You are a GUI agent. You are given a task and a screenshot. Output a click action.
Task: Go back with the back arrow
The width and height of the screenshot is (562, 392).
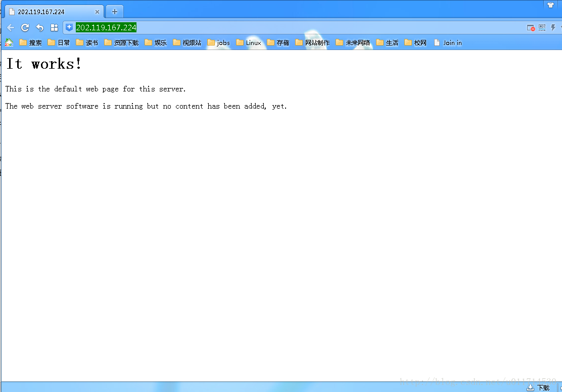tap(11, 28)
